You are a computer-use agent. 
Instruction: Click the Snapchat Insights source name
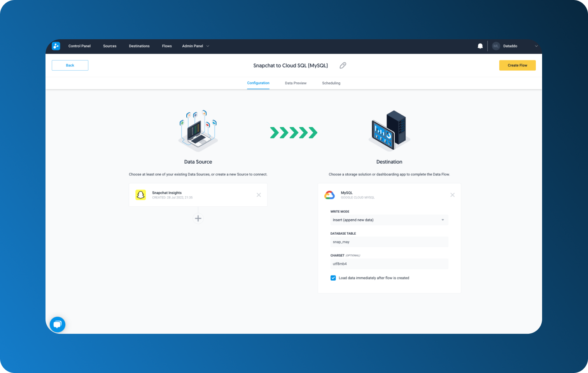tap(167, 193)
